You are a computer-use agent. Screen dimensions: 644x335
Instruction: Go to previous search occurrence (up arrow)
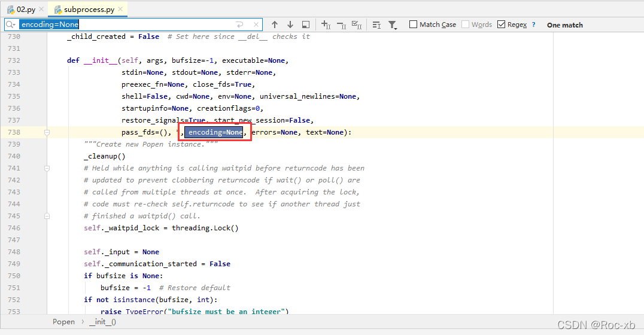(275, 25)
